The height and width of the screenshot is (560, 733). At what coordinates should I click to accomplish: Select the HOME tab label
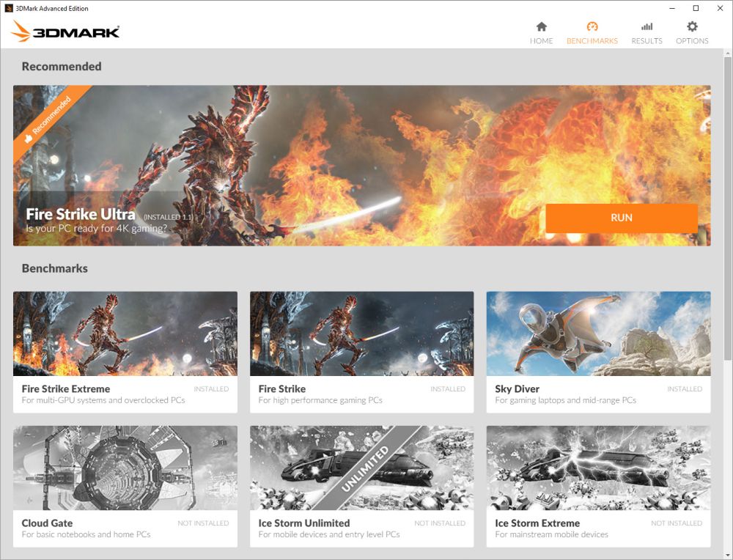pos(541,41)
